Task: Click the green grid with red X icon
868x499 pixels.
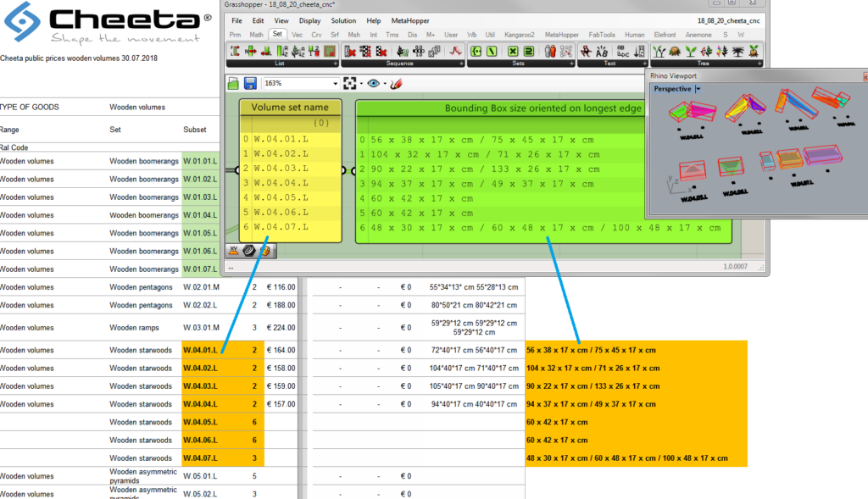Action: pyautogui.click(x=330, y=52)
